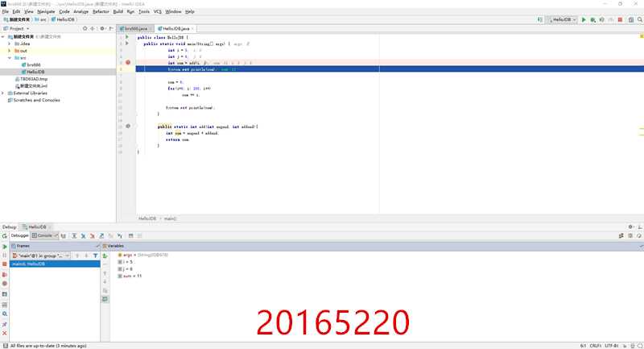Click Evaluate Expression calculator icon
Viewport: 644px width, 349px height.
point(130,236)
